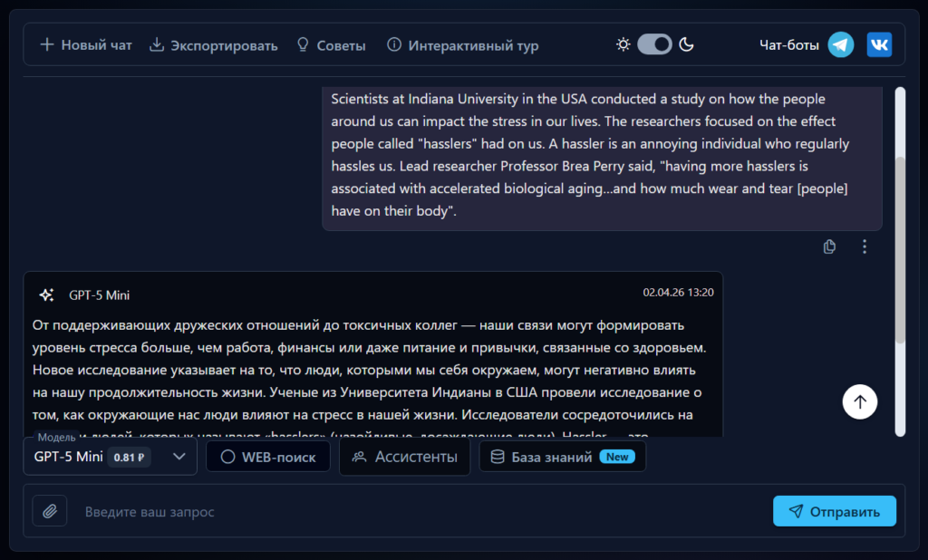Image resolution: width=928 pixels, height=560 pixels.
Task: Click the Отправить send button
Action: 835,511
